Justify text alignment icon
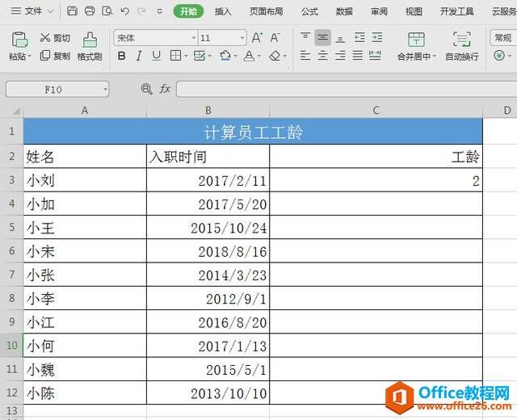 tap(357, 55)
